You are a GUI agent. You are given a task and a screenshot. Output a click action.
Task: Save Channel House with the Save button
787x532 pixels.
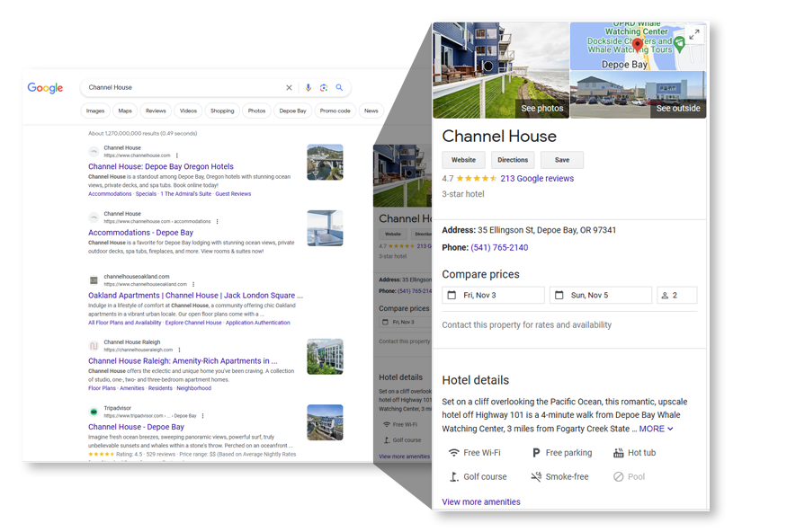[561, 160]
